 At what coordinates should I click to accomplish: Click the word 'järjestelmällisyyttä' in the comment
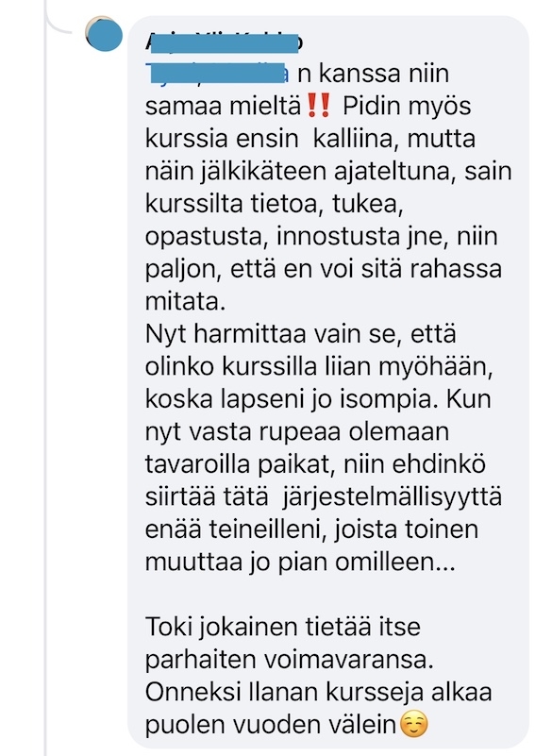(392, 497)
